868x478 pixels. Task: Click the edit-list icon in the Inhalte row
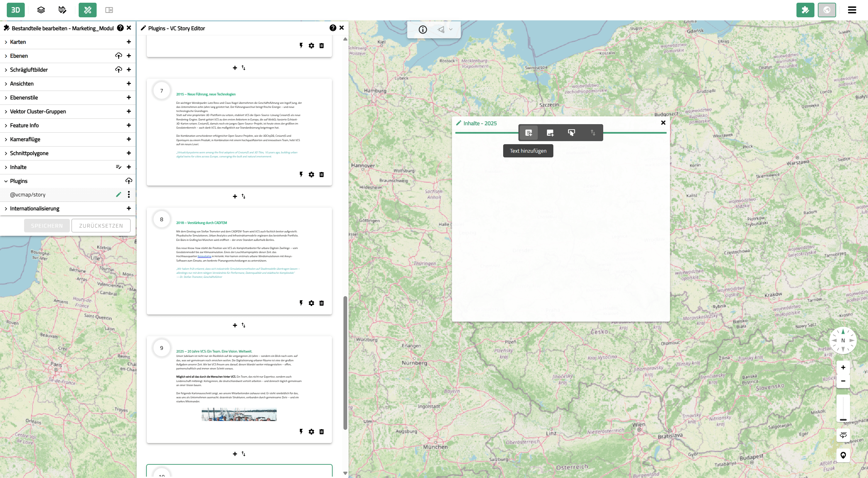119,167
